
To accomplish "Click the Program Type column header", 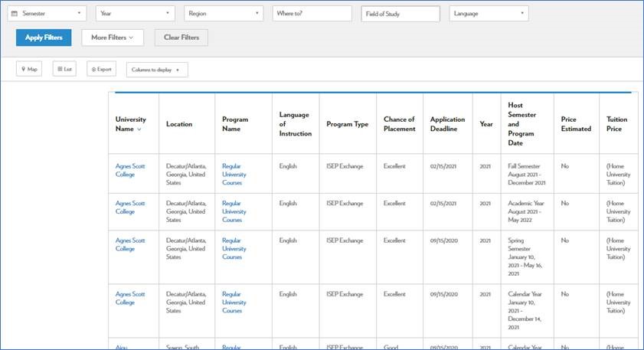I will [x=348, y=124].
